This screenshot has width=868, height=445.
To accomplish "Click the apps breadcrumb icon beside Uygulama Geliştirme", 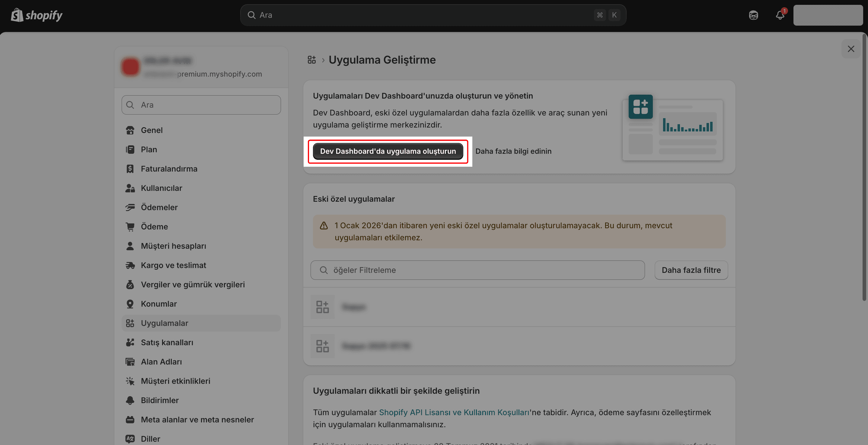I will (x=312, y=60).
